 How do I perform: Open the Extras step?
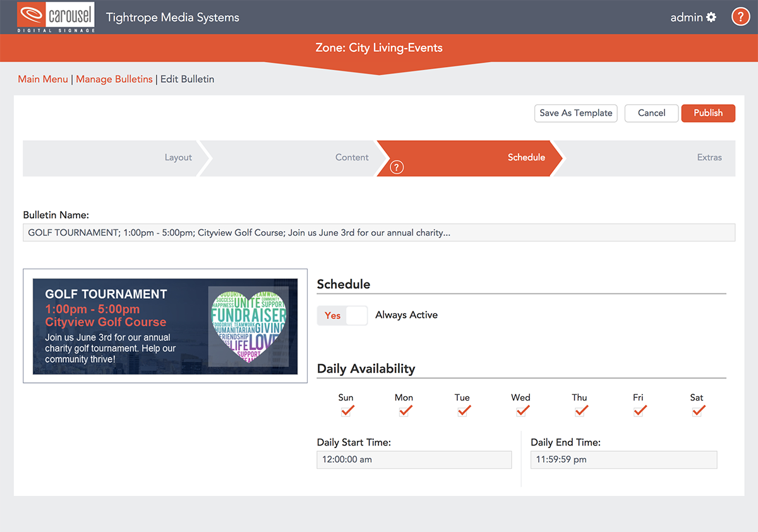(709, 157)
